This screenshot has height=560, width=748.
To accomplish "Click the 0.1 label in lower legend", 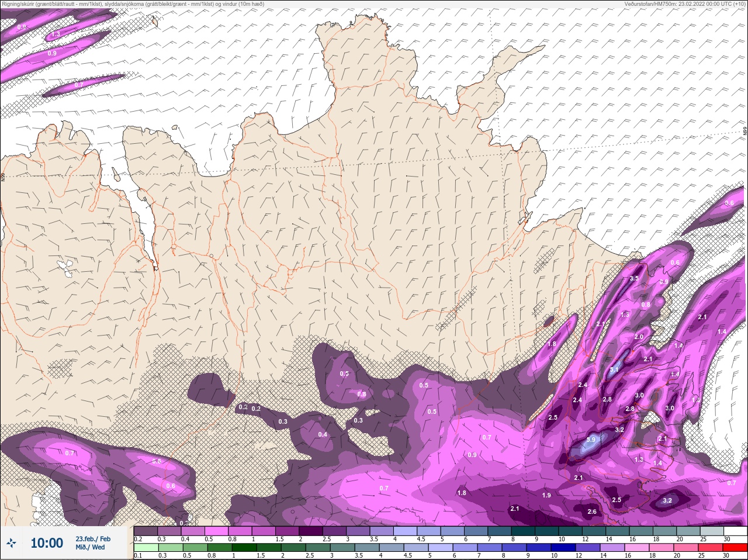I will (x=138, y=556).
